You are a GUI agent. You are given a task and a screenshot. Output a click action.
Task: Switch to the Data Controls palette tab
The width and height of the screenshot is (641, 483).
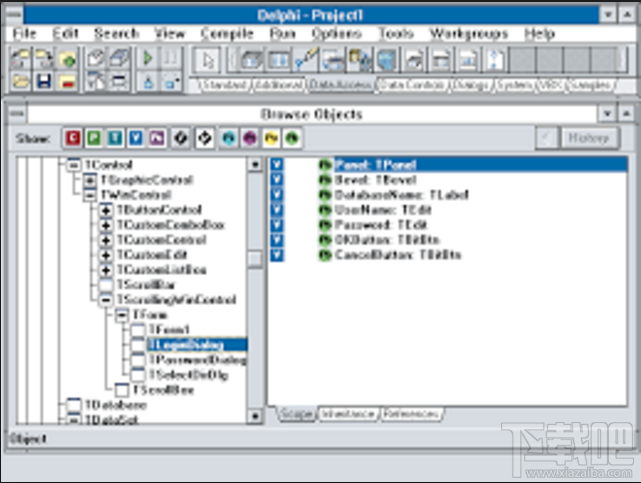410,85
